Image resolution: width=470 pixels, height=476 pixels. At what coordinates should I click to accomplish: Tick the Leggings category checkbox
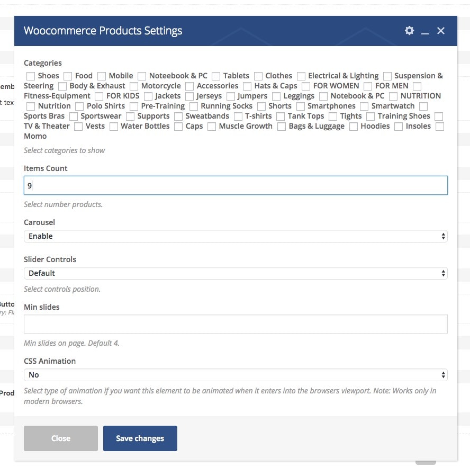pyautogui.click(x=276, y=96)
